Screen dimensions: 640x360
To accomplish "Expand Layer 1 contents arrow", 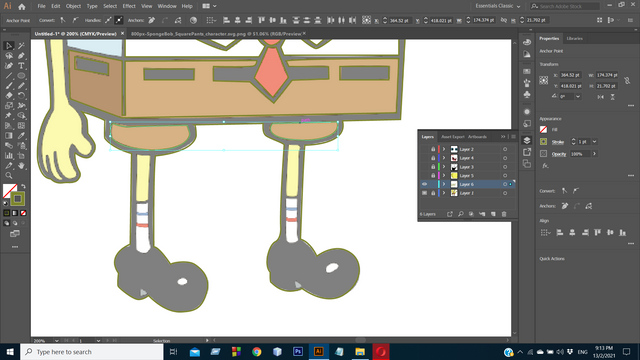I will [x=444, y=193].
